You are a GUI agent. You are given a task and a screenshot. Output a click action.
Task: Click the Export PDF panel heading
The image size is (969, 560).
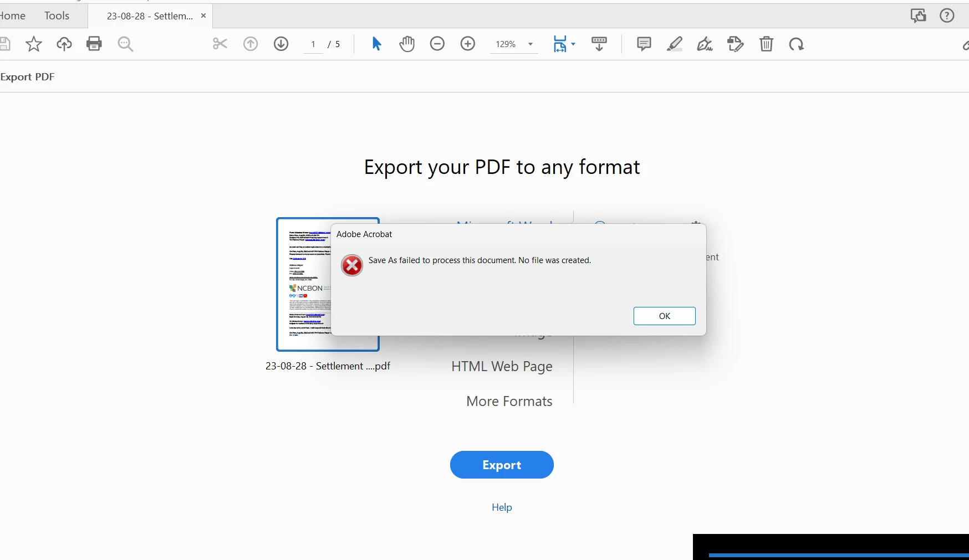[x=27, y=77]
